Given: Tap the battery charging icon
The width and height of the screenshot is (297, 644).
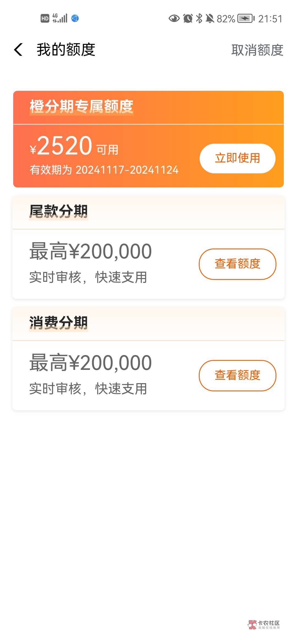Looking at the screenshot, I should click(246, 18).
